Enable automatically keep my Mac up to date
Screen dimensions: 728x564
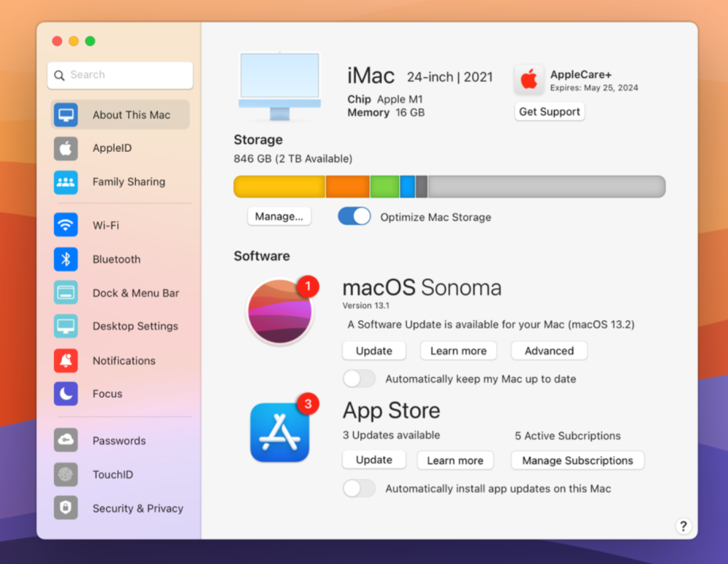(x=359, y=378)
